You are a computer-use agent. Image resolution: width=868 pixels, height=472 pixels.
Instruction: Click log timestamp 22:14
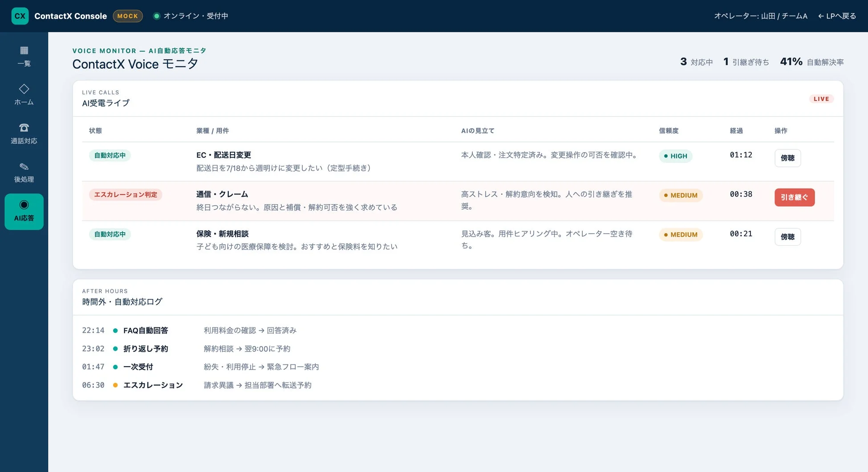tap(93, 331)
